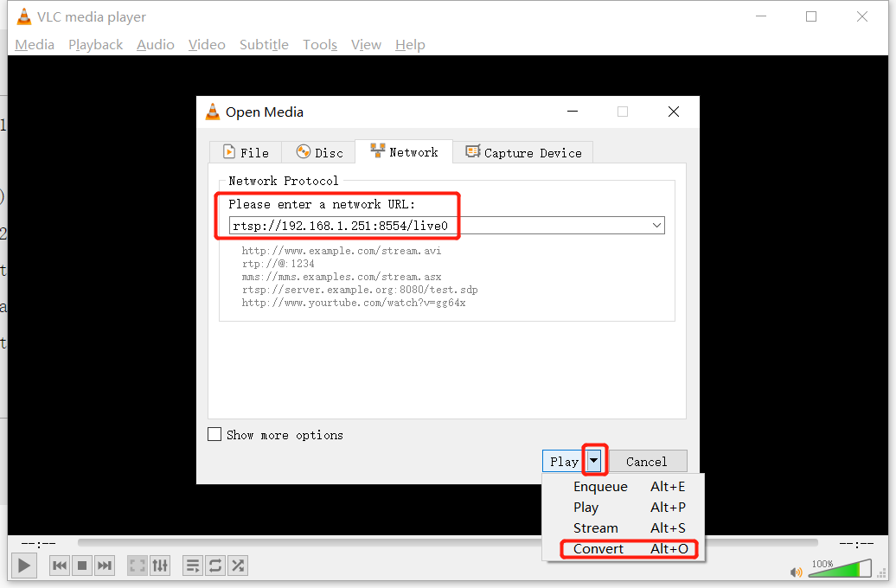Viewport: 896px width, 588px height.
Task: Open the Subtitle menu
Action: [x=264, y=45]
